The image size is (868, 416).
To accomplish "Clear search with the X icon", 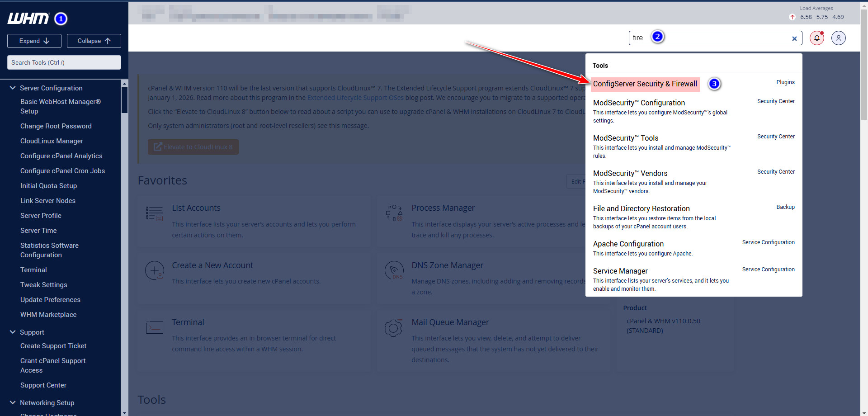I will (x=794, y=38).
